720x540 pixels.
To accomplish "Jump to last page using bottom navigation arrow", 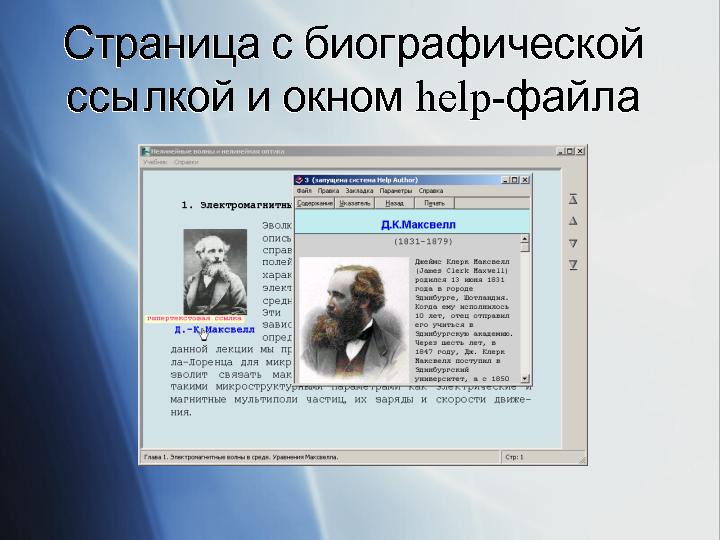I will click(573, 265).
